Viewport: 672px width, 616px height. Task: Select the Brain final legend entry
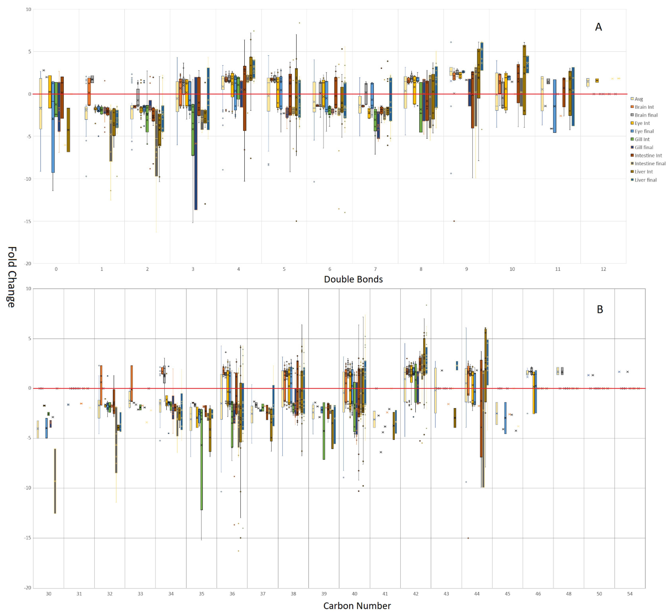point(646,115)
